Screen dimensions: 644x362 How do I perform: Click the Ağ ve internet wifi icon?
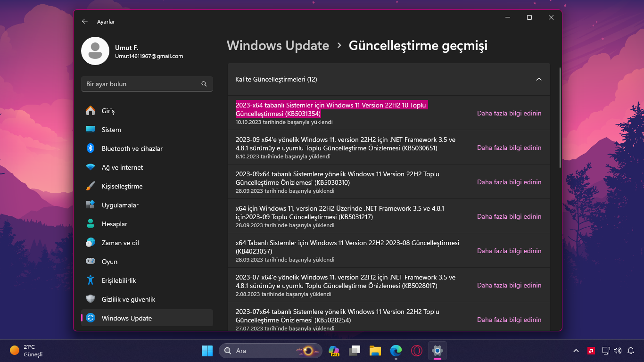pos(91,167)
